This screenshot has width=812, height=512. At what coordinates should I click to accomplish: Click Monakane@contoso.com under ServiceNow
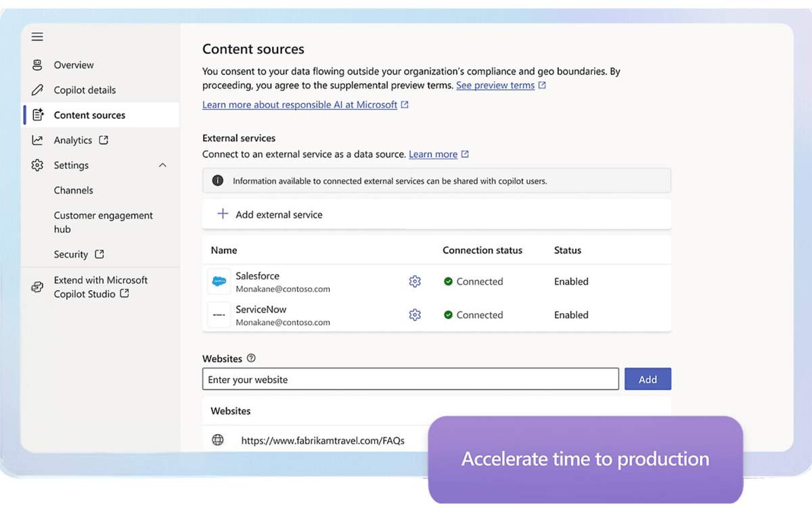coord(283,323)
